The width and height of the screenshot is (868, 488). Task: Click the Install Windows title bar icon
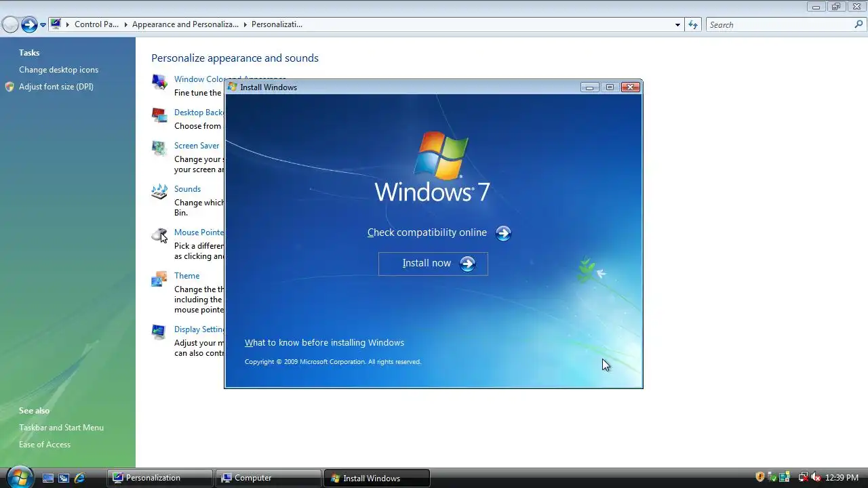pyautogui.click(x=233, y=87)
